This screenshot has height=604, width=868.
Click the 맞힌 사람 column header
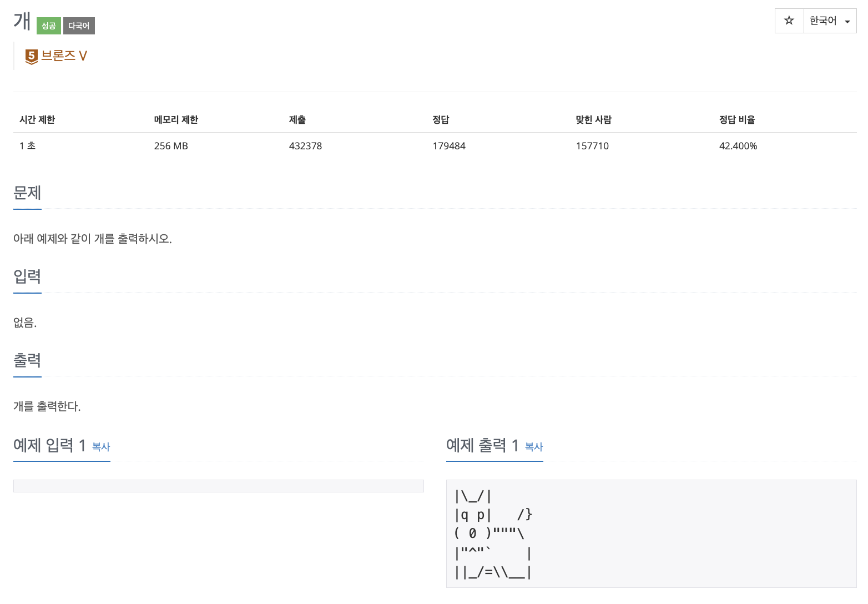pyautogui.click(x=593, y=119)
